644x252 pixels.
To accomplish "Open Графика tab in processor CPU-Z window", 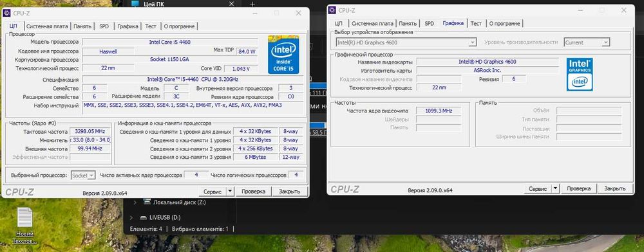I will [128, 26].
